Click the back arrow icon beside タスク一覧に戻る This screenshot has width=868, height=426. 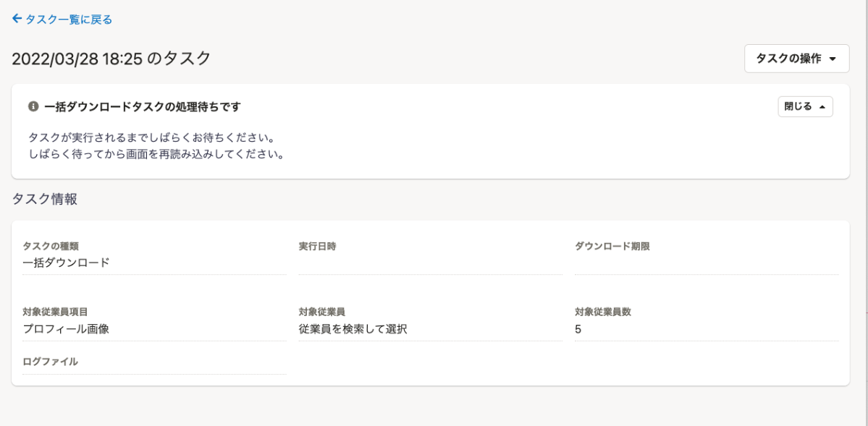[x=17, y=20]
